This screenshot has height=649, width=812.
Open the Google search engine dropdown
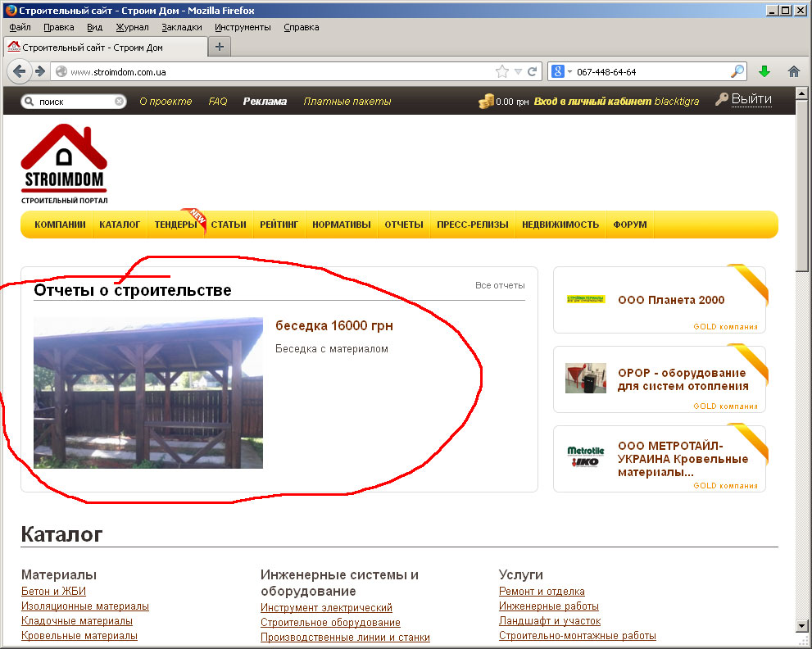pos(560,71)
